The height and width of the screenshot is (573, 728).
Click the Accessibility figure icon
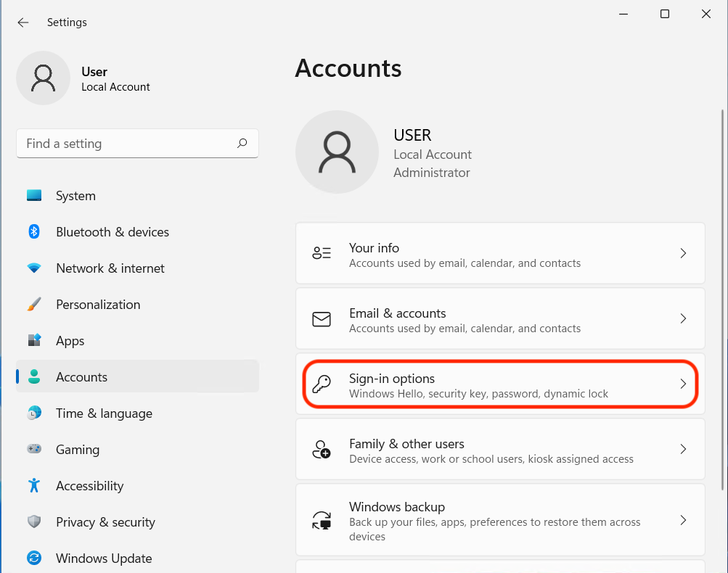click(x=34, y=486)
